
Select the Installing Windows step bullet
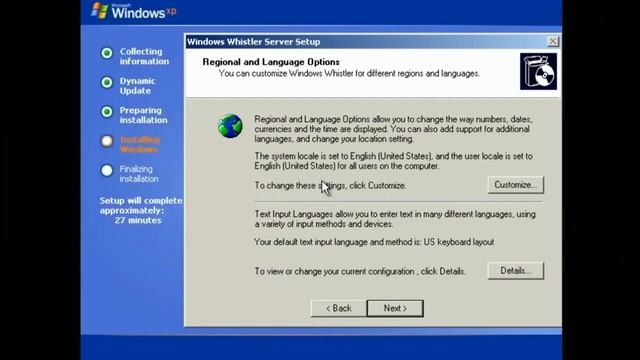click(107, 141)
